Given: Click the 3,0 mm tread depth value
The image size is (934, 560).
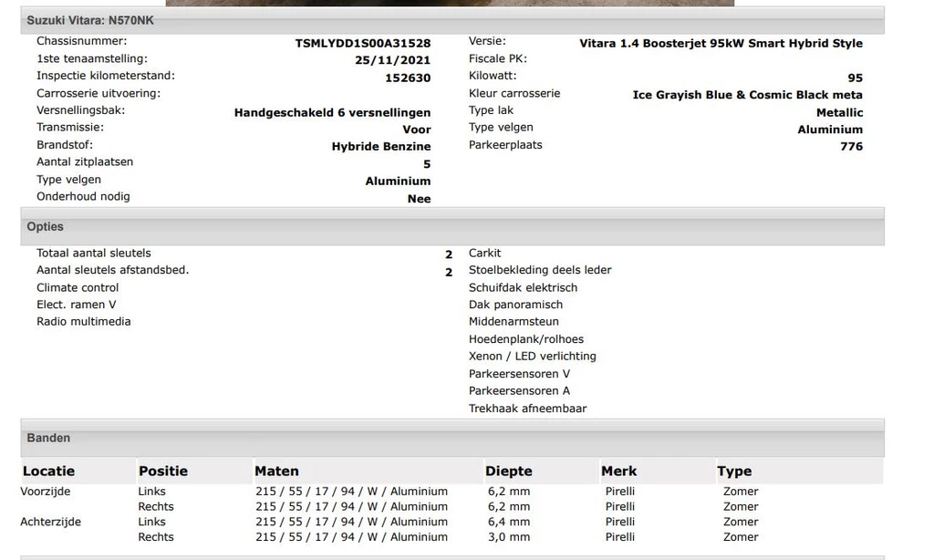Looking at the screenshot, I should click(x=508, y=537).
